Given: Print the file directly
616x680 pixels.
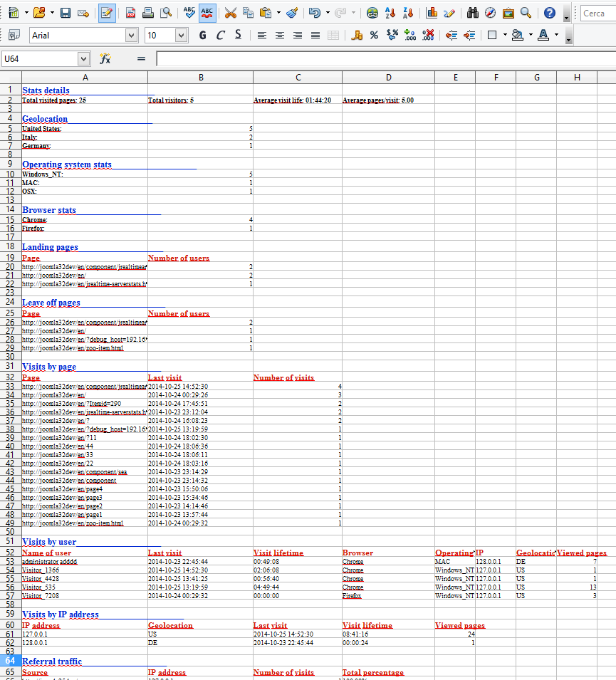Looking at the screenshot, I should point(148,13).
